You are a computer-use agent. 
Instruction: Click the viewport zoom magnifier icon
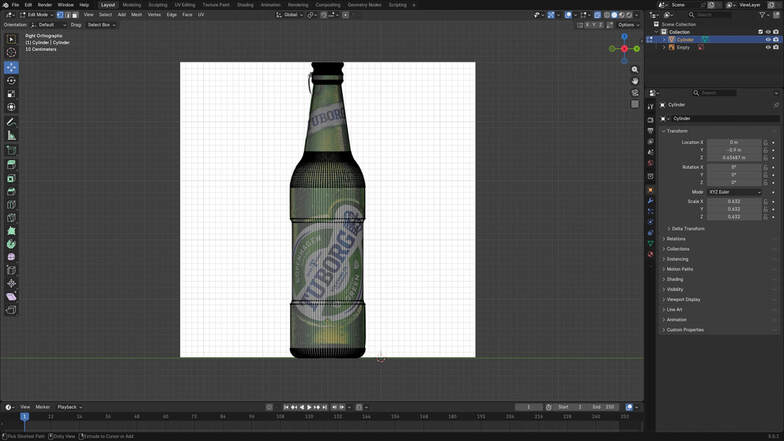(x=635, y=70)
